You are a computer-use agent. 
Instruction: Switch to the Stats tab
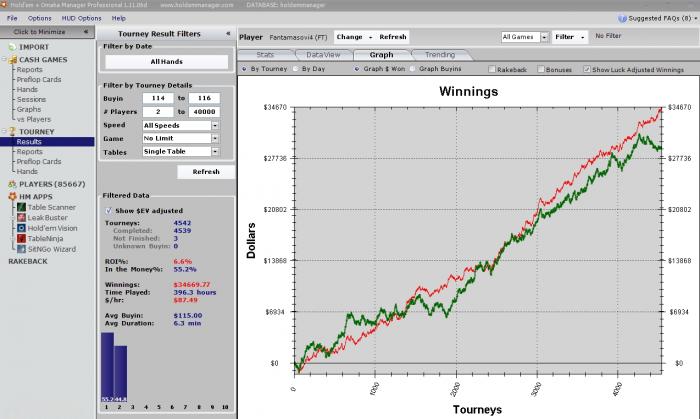[265, 55]
